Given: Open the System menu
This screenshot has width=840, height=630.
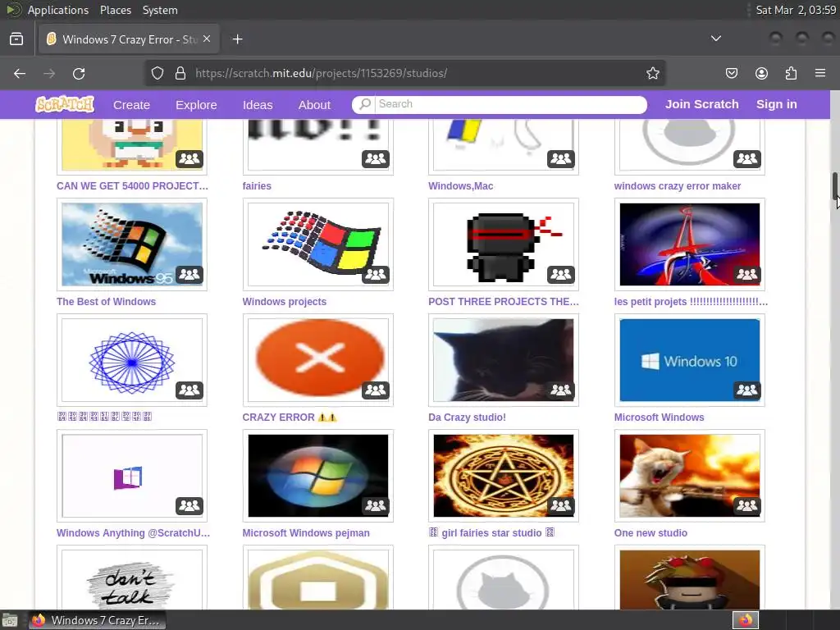Looking at the screenshot, I should [x=160, y=10].
